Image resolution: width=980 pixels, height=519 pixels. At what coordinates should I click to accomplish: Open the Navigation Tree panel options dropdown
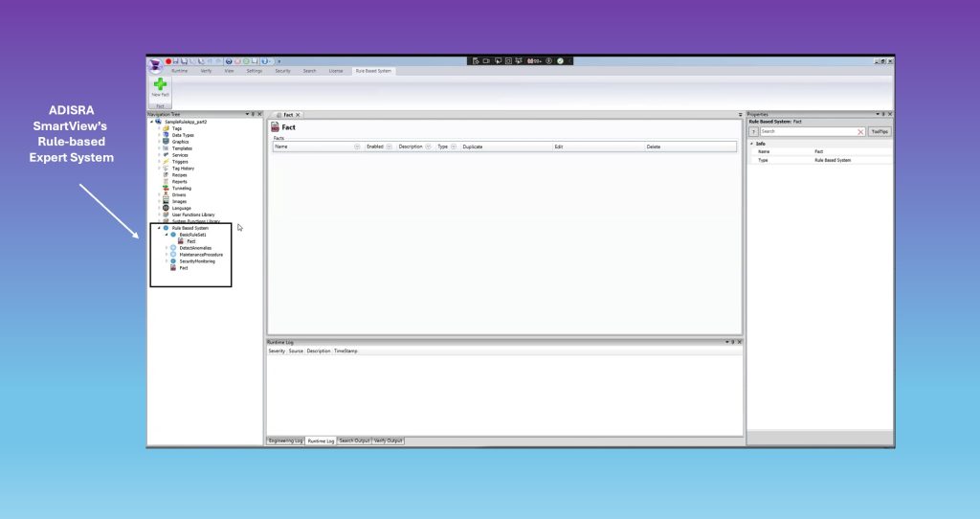[247, 115]
